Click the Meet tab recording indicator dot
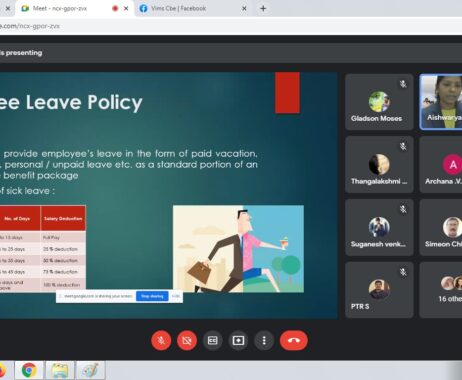The image size is (462, 380). [x=115, y=9]
